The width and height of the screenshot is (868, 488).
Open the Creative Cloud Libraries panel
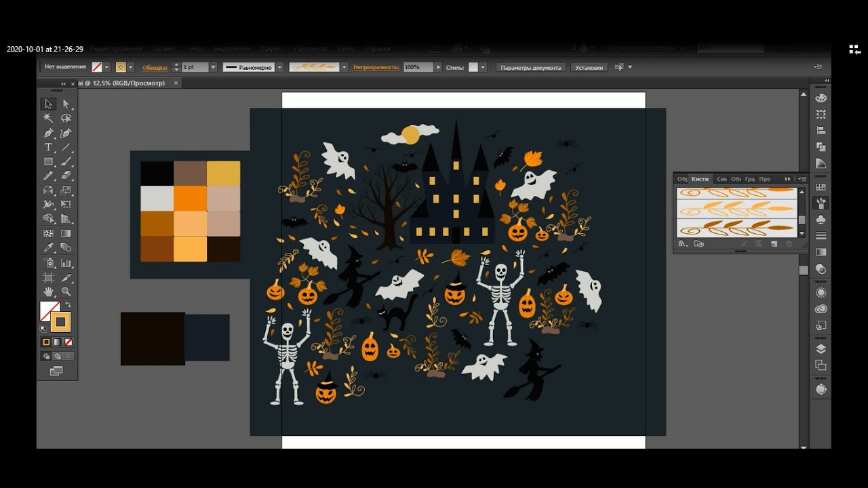[821, 309]
